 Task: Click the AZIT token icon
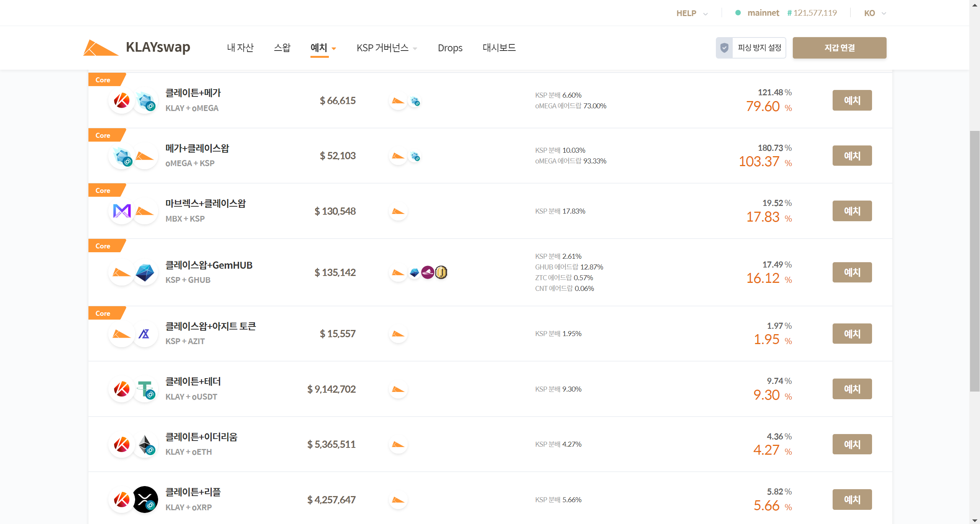[144, 334]
